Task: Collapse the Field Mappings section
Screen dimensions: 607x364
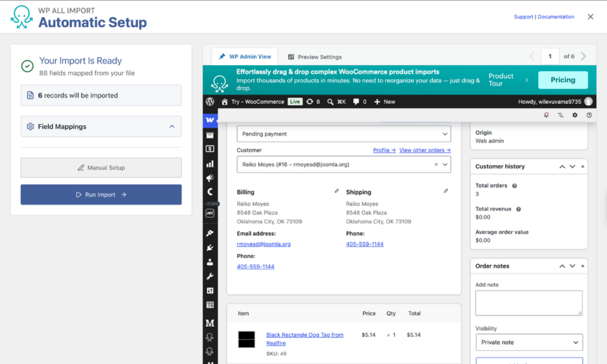Action: click(101, 127)
